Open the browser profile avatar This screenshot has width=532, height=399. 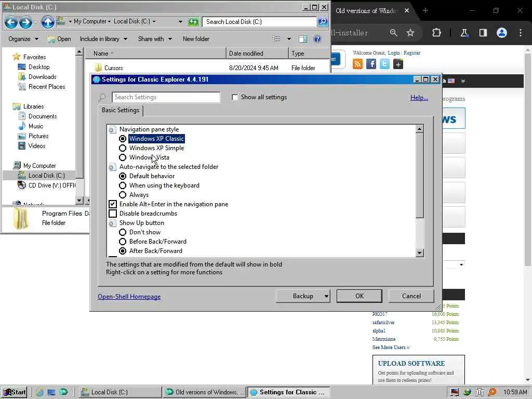pyautogui.click(x=501, y=33)
